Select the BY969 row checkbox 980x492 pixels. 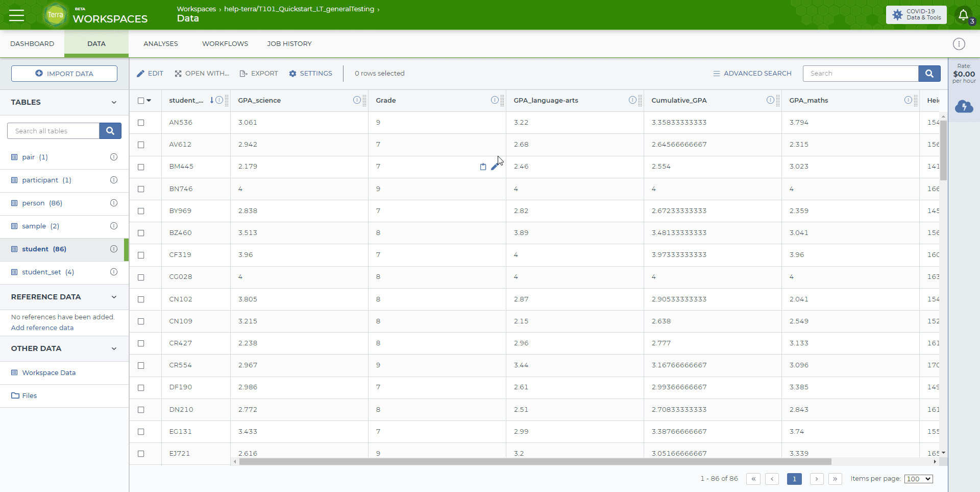click(141, 211)
